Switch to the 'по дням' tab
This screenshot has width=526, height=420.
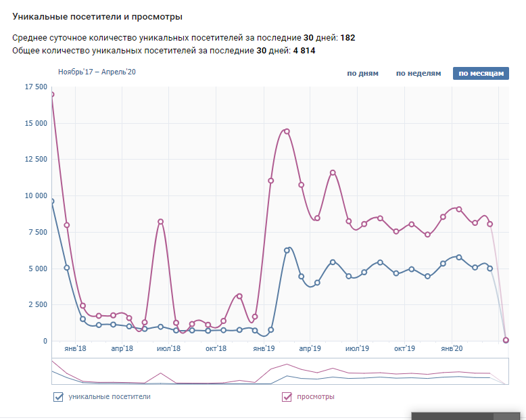362,74
